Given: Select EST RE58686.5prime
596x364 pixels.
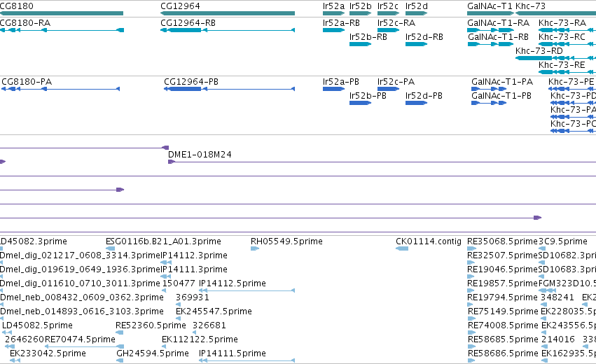Looking at the screenshot, I should pos(471,360).
